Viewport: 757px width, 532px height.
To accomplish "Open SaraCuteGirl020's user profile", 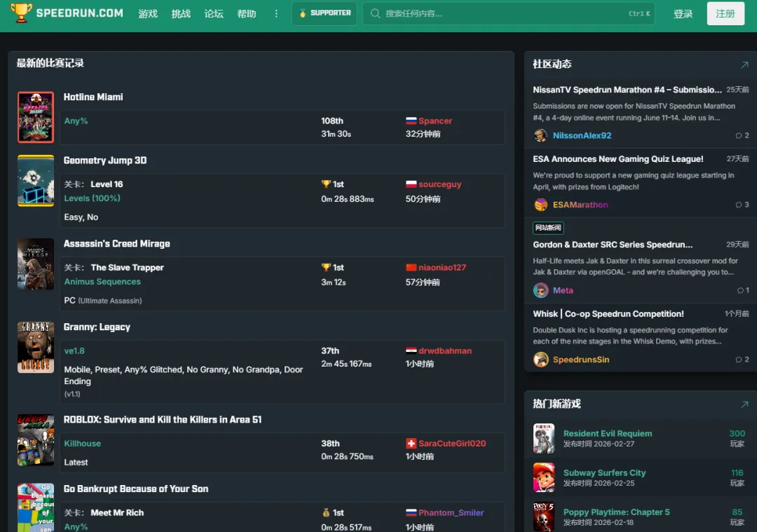I will [452, 443].
